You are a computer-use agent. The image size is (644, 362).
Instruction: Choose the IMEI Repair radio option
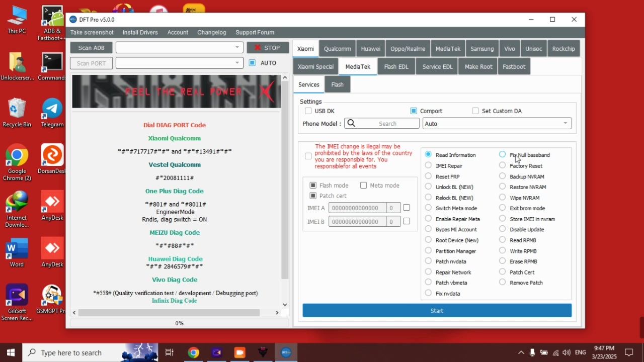[x=428, y=165]
